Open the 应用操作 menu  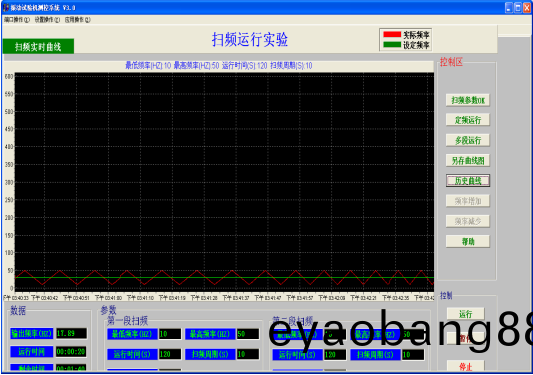[x=78, y=20]
